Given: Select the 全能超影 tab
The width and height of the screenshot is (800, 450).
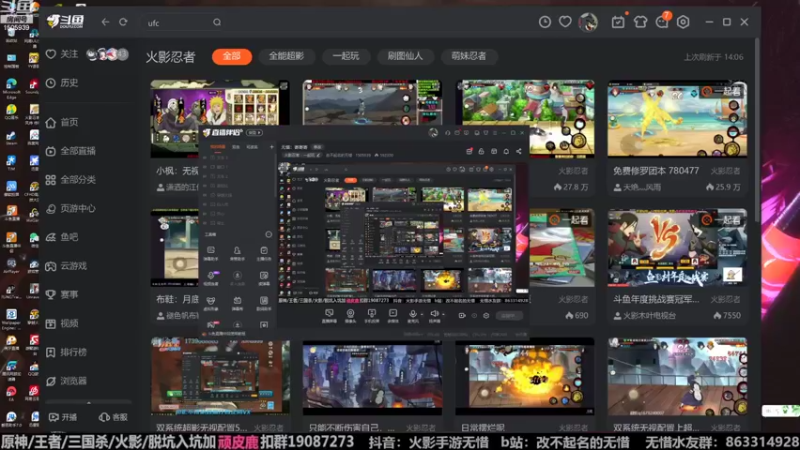Looking at the screenshot, I should [286, 56].
